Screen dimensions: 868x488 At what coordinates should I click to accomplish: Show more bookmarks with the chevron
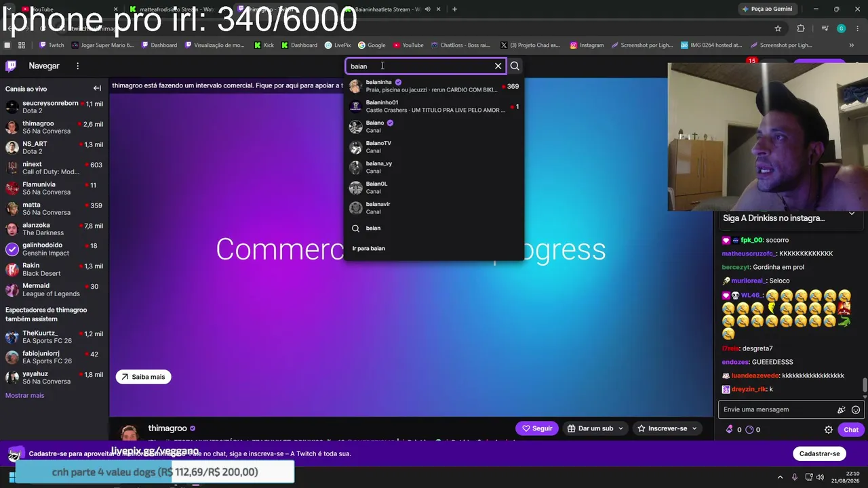coord(852,45)
